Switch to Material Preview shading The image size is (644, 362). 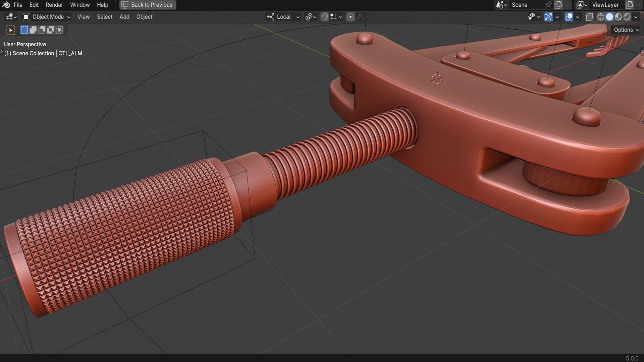tap(618, 17)
